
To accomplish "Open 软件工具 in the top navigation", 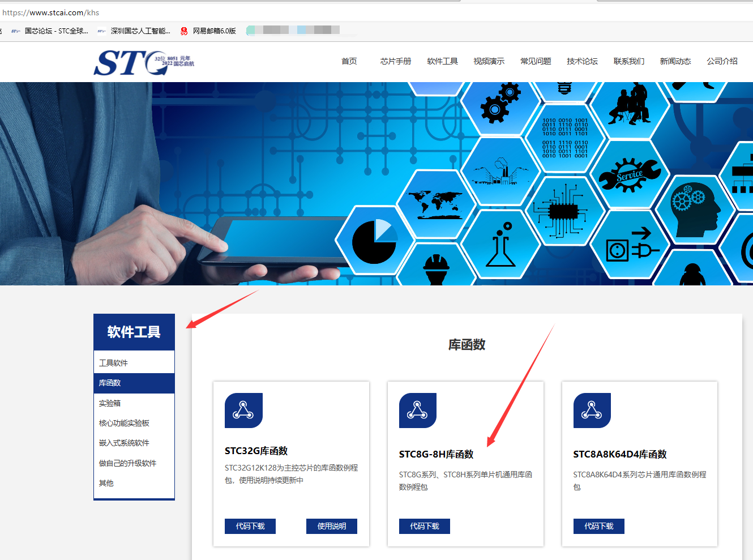I will 442,61.
